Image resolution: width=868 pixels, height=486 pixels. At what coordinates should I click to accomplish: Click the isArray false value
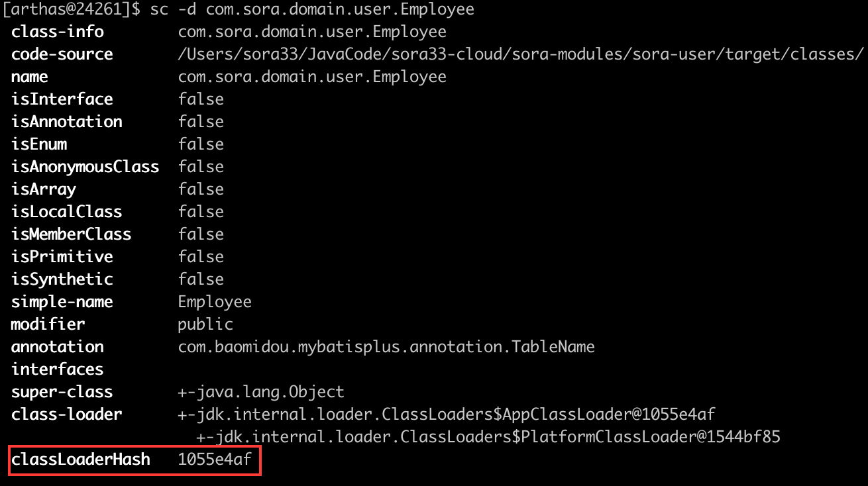click(201, 189)
